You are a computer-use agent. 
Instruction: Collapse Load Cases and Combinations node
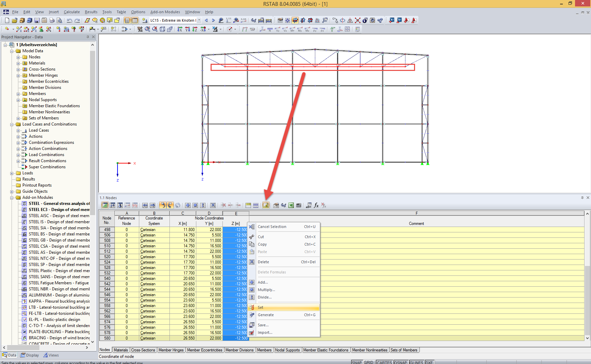coord(12,124)
